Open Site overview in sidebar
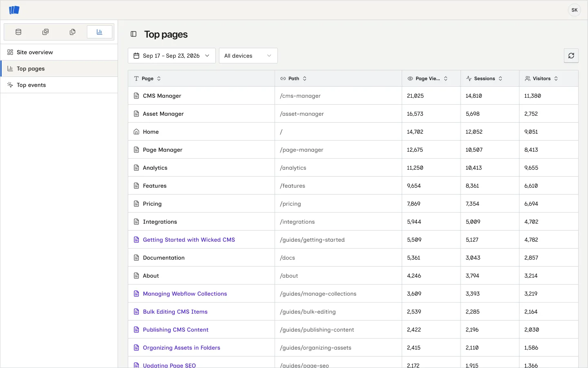 59,52
